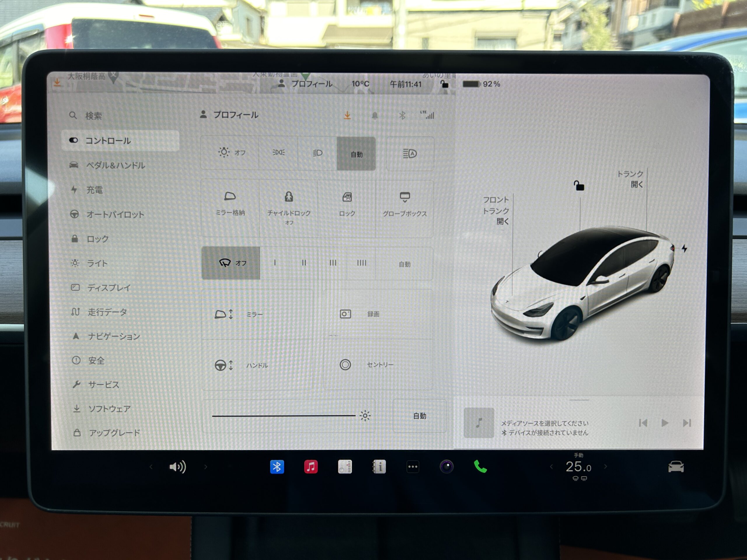The width and height of the screenshot is (747, 560).
Task: Tap the LTE signal icon
Action: click(427, 115)
